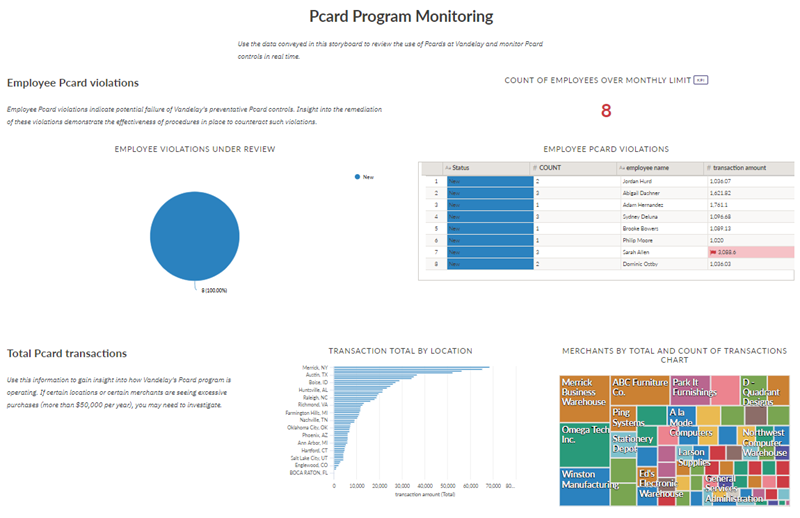Click the text type icon in employee name header
The image size is (800, 518).
tap(623, 167)
